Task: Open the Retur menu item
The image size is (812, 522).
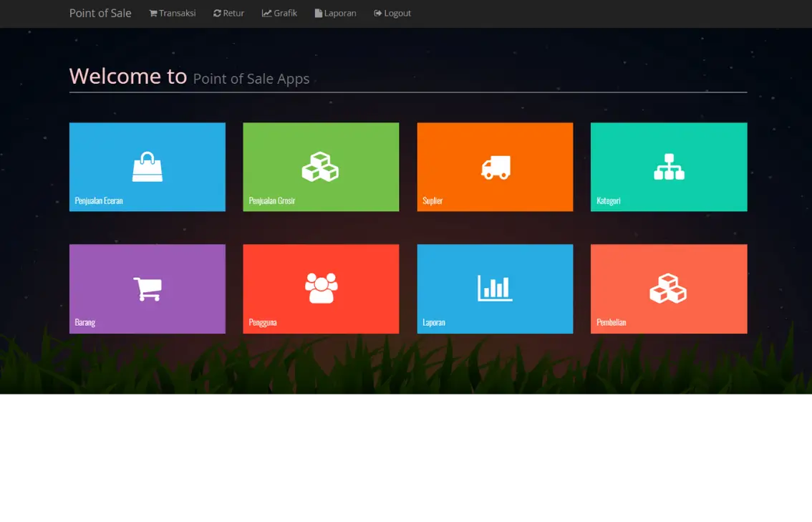Action: click(228, 13)
